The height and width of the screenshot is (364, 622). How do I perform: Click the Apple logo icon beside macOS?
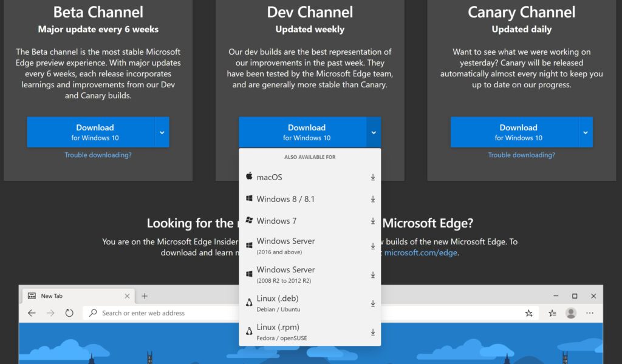(249, 177)
